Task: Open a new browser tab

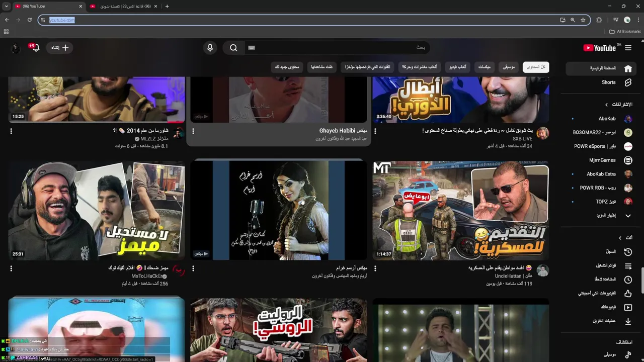Action: coord(167,7)
